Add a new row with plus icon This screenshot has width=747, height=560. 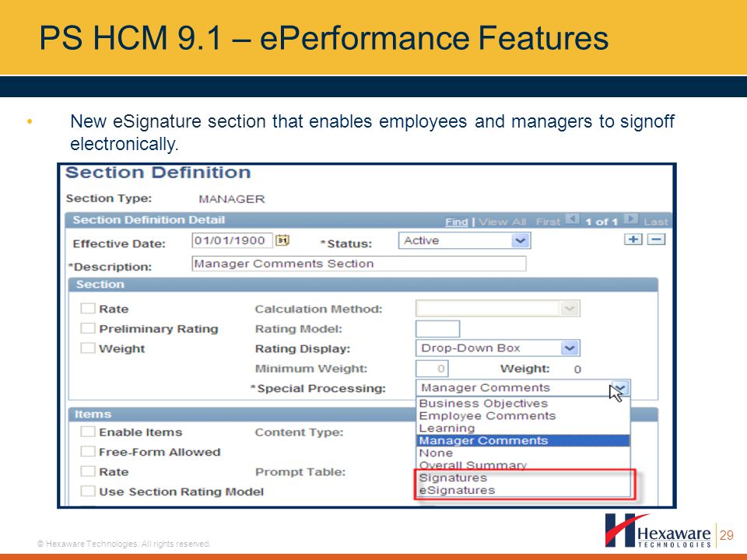(633, 239)
